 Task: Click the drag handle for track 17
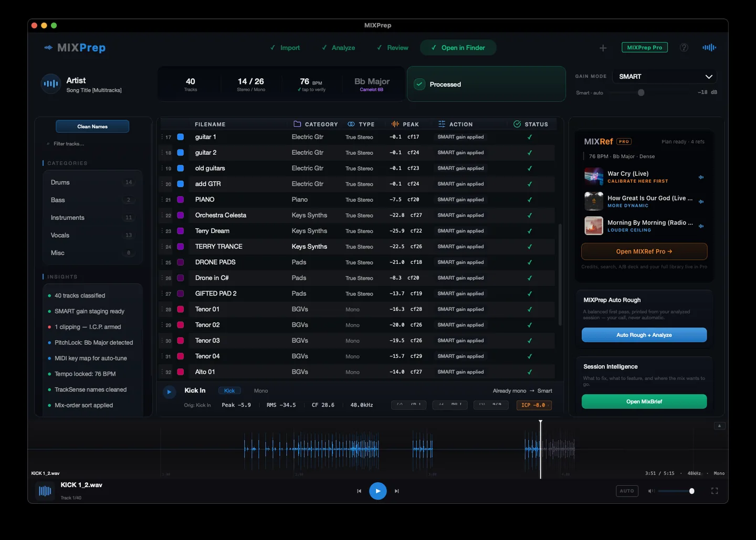[x=162, y=137]
